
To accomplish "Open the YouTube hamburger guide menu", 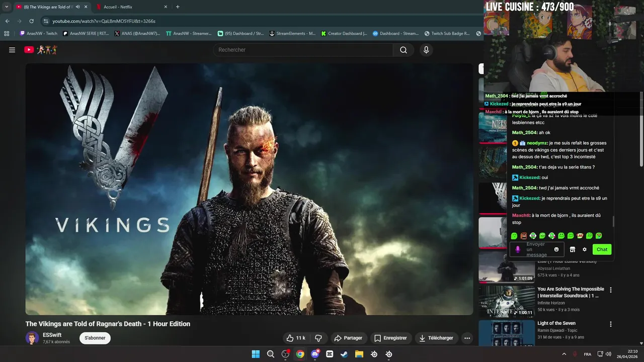I will pyautogui.click(x=12, y=50).
